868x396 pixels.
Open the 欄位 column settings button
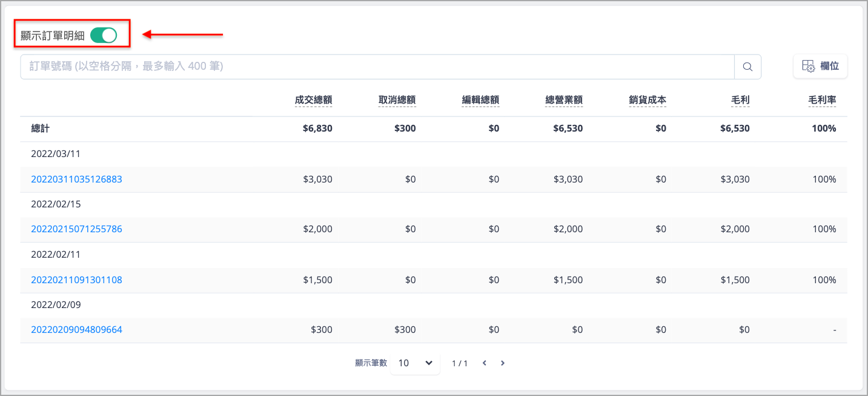(x=820, y=67)
